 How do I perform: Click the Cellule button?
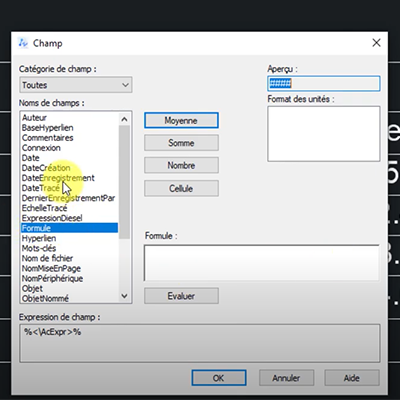(181, 188)
